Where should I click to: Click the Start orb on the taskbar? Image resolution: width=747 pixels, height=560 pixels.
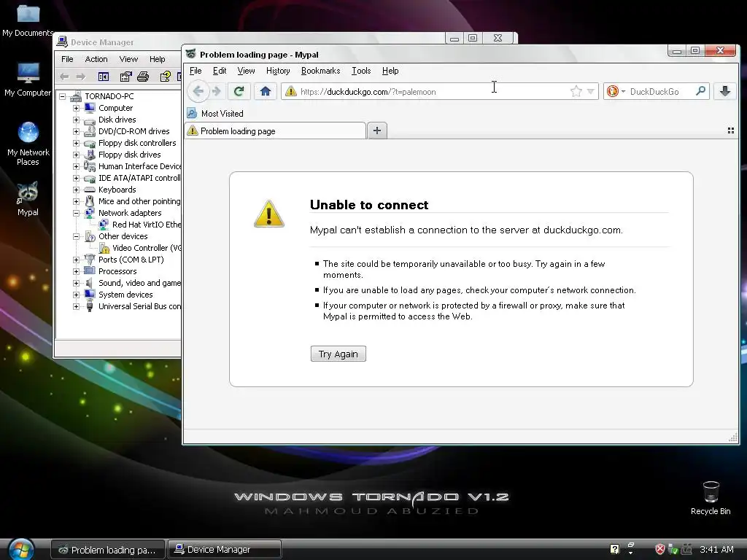[21, 548]
